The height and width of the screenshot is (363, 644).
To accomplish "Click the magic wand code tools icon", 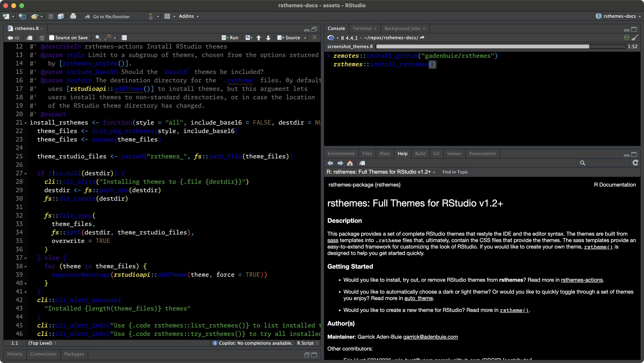I will [x=108, y=37].
